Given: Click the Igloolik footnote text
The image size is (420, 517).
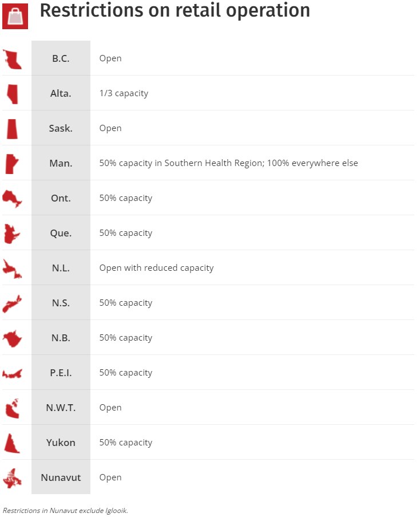Looking at the screenshot, I should [x=65, y=510].
